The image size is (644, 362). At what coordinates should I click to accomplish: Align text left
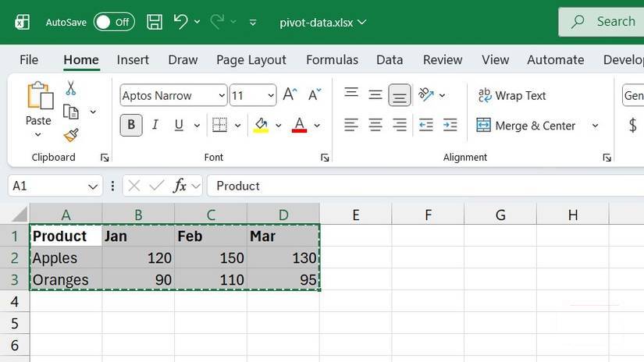(x=351, y=125)
